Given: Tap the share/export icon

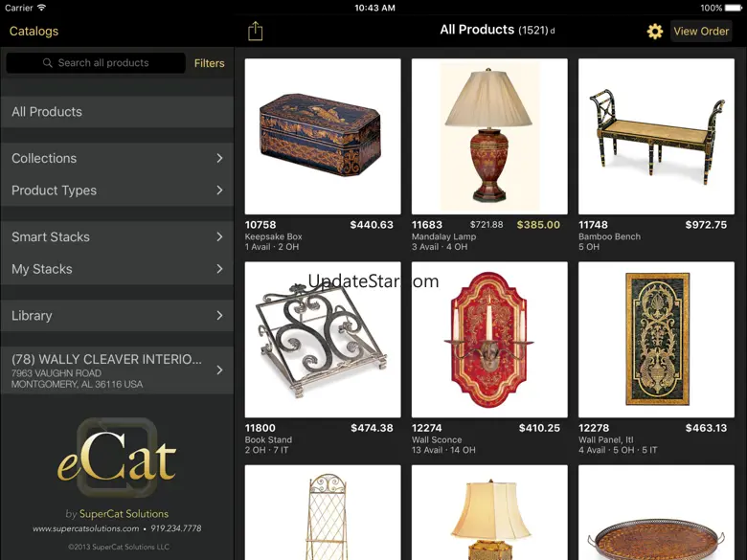Looking at the screenshot, I should click(x=256, y=31).
